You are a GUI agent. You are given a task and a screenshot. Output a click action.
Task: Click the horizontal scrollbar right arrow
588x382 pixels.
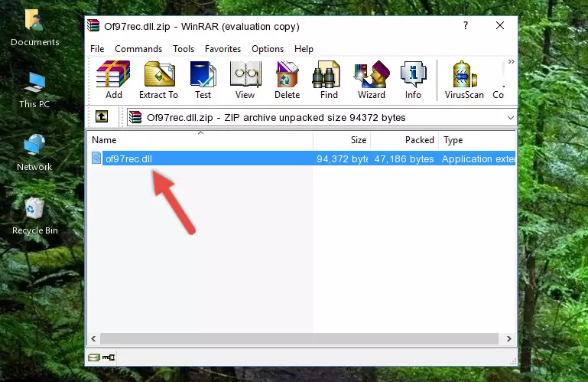(509, 338)
